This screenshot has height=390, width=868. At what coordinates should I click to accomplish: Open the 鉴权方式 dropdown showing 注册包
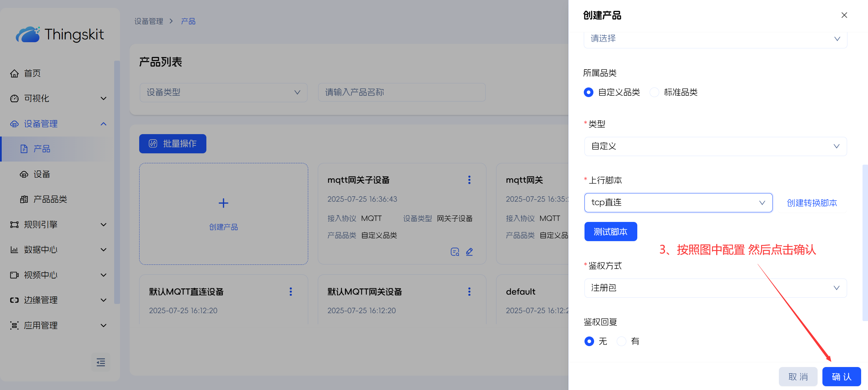tap(715, 288)
